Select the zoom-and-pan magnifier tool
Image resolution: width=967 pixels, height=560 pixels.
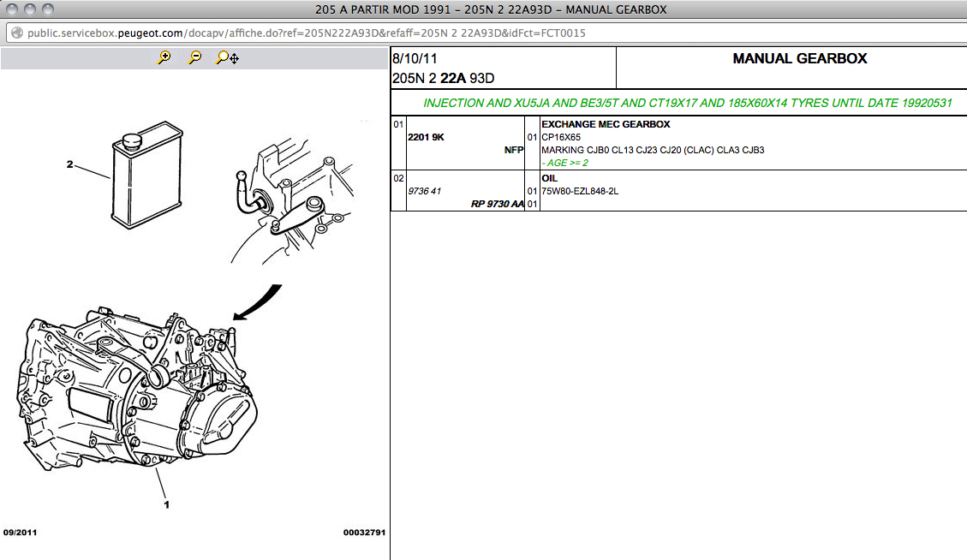click(228, 57)
